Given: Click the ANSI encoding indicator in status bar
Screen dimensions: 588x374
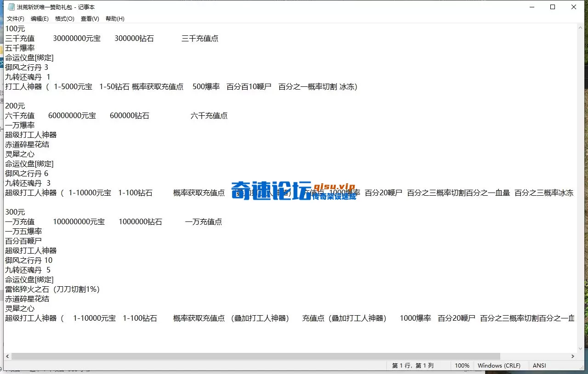Looking at the screenshot, I should (539, 365).
